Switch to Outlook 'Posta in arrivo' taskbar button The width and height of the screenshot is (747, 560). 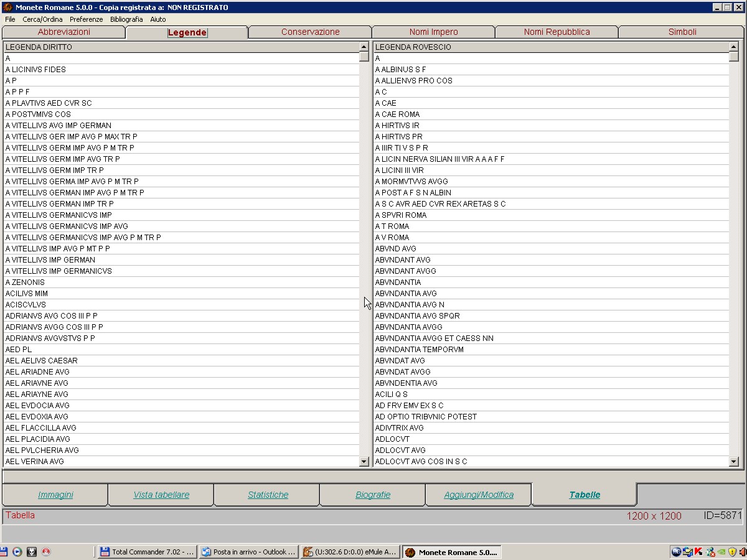click(x=248, y=552)
